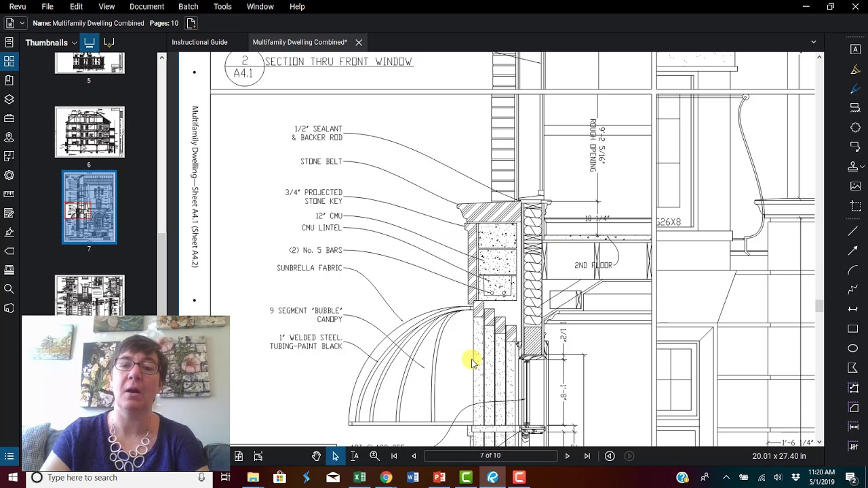Go to the previous page
The height and width of the screenshot is (488, 868).
(414, 456)
